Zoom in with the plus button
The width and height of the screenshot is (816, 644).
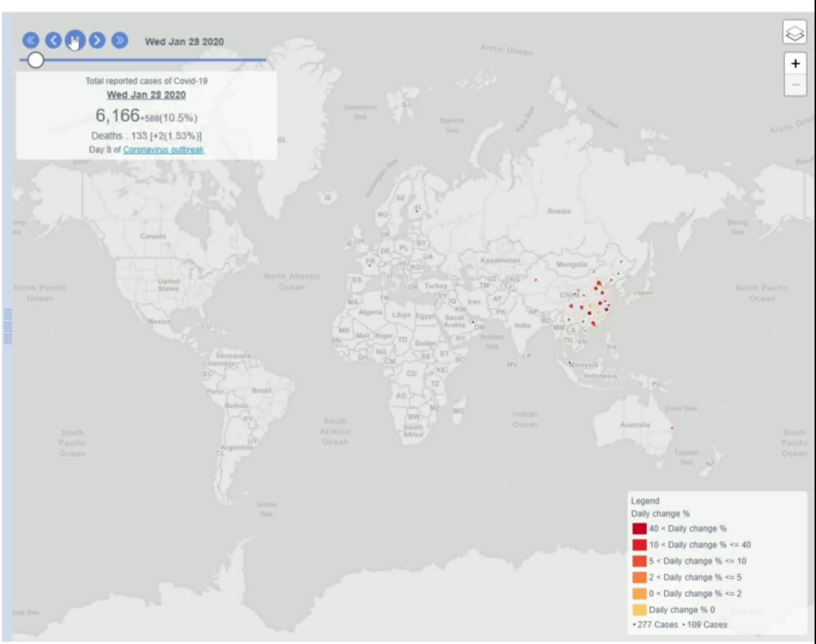pos(795,64)
